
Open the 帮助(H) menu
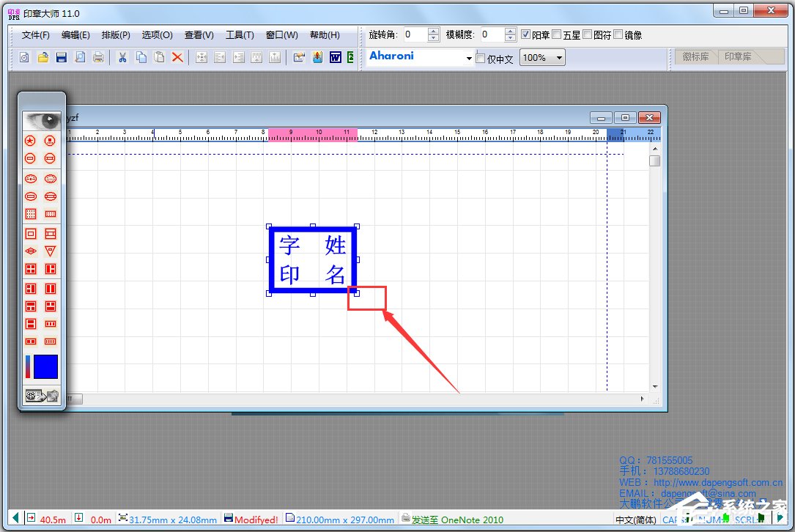coord(325,35)
